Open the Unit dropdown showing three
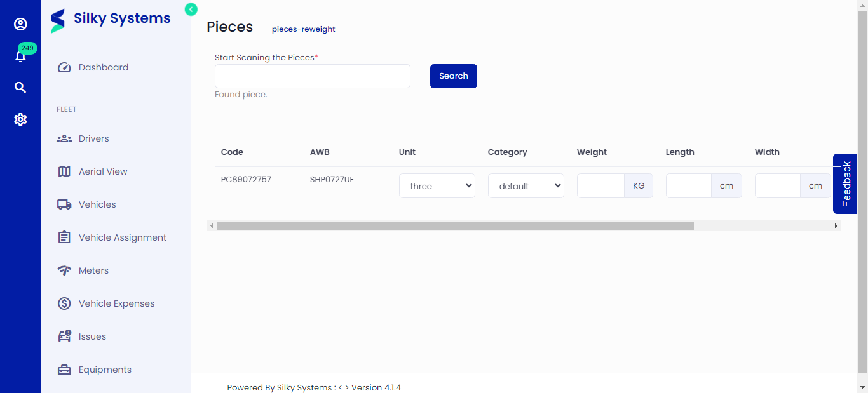This screenshot has width=868, height=393. pyautogui.click(x=437, y=186)
